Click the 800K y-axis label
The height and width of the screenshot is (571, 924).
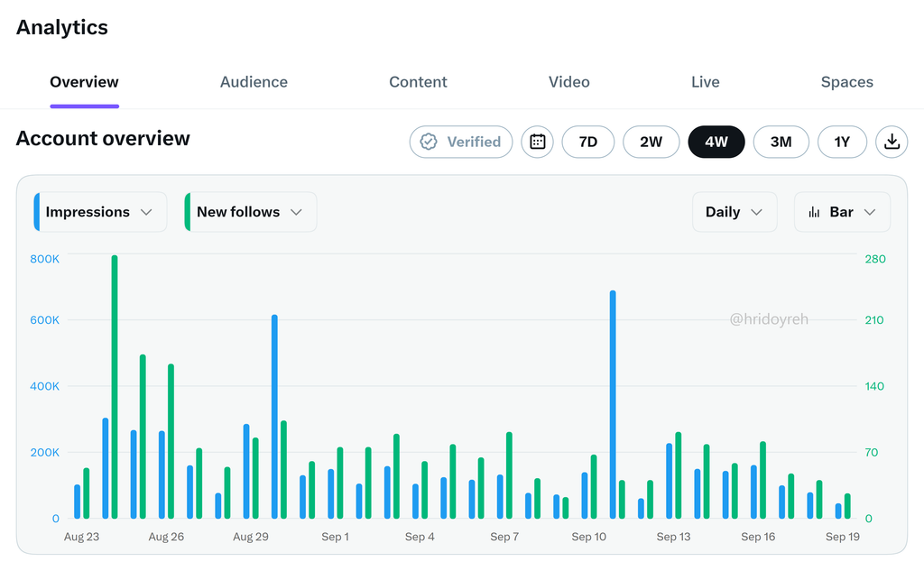tap(45, 259)
